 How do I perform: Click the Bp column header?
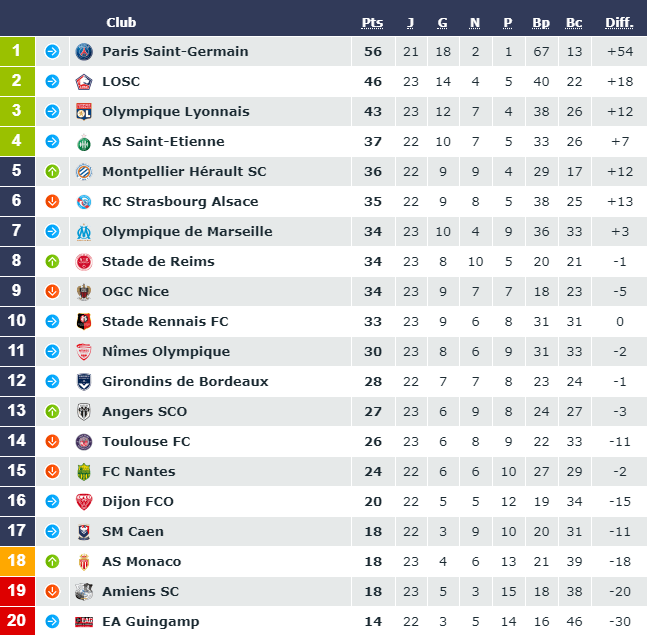tap(541, 23)
